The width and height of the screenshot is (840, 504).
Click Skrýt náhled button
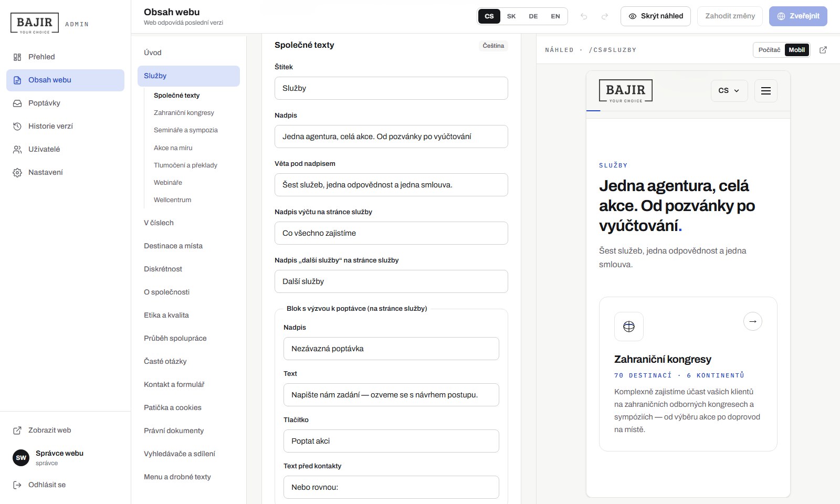(x=656, y=16)
